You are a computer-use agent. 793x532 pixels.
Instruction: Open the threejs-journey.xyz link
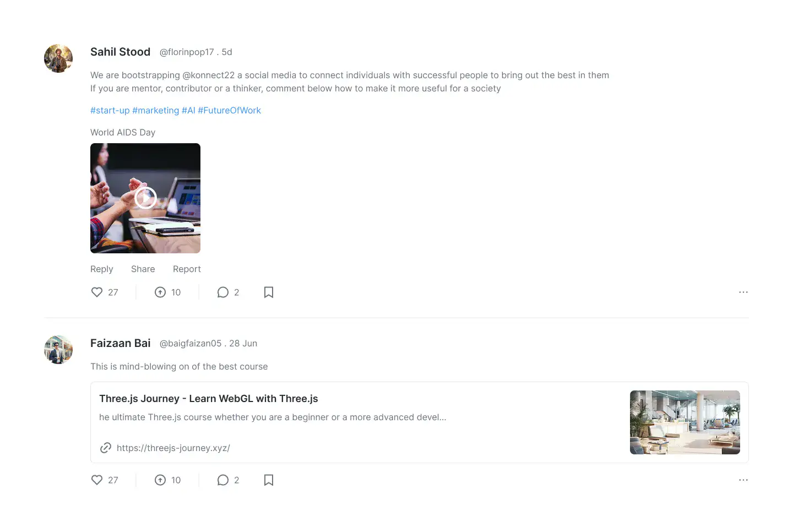coord(173,448)
